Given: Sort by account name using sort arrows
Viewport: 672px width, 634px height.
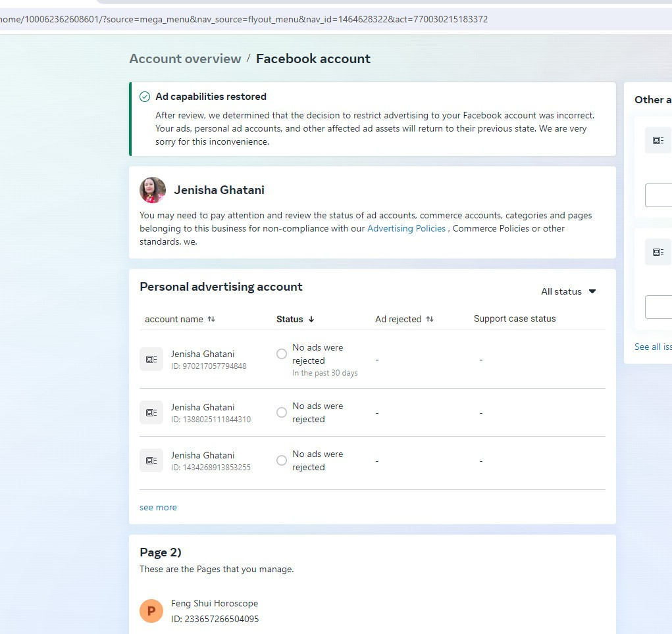Looking at the screenshot, I should coord(211,319).
